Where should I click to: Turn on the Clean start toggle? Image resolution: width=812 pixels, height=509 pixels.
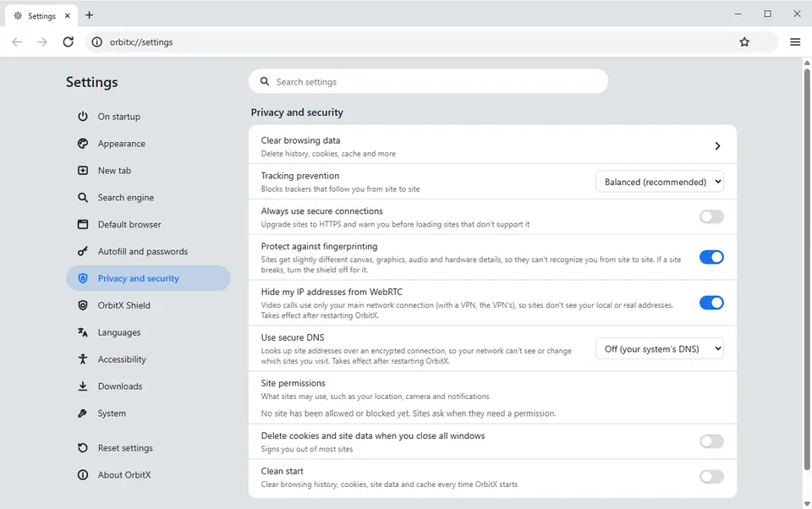tap(711, 476)
